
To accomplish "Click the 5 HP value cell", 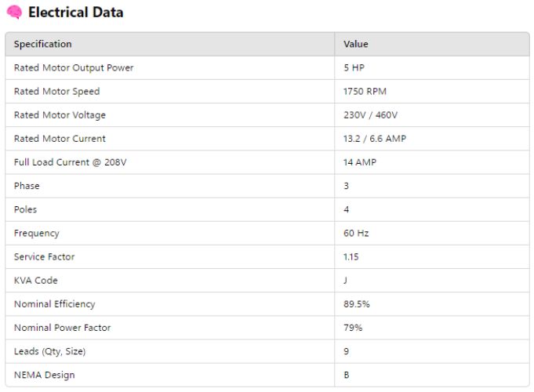I will coord(354,68).
